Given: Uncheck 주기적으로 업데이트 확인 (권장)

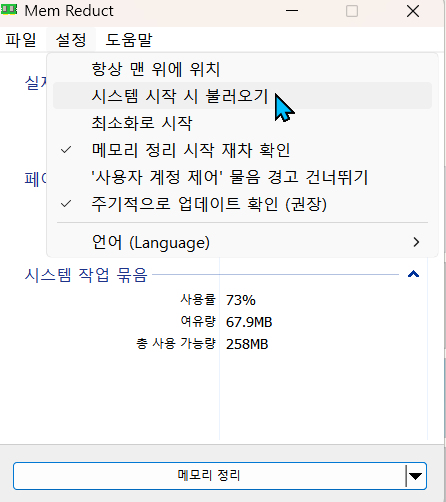Looking at the screenshot, I should point(242,204).
